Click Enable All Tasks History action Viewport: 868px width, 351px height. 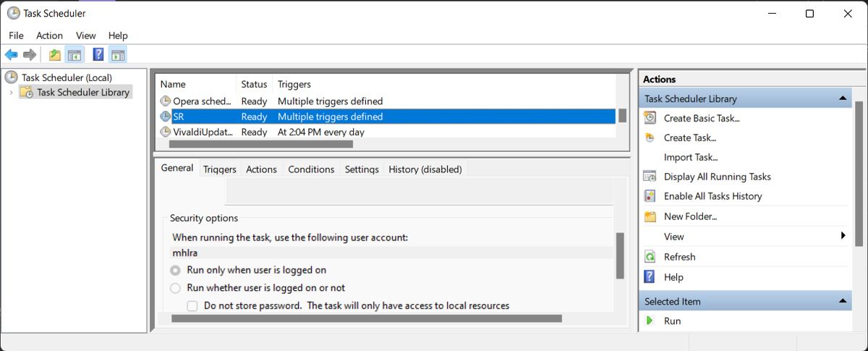(x=713, y=196)
